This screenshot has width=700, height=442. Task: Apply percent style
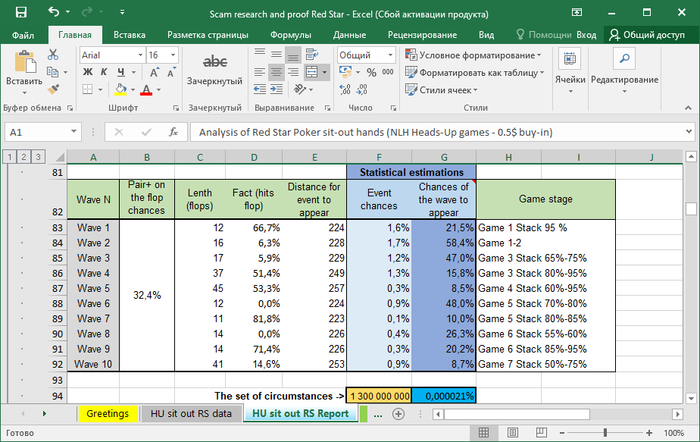click(371, 72)
